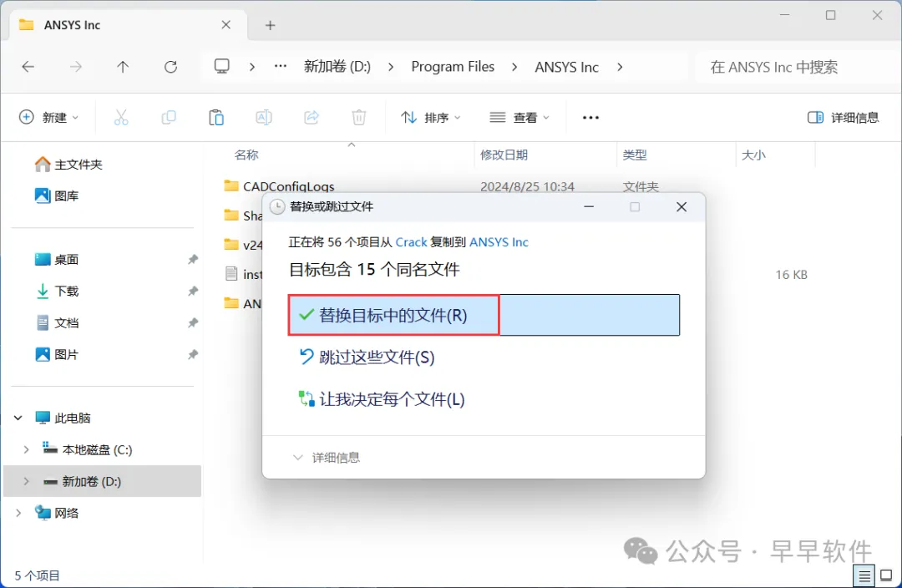
Task: Minimize the 替换或跳过文件 dialog
Action: pos(589,206)
